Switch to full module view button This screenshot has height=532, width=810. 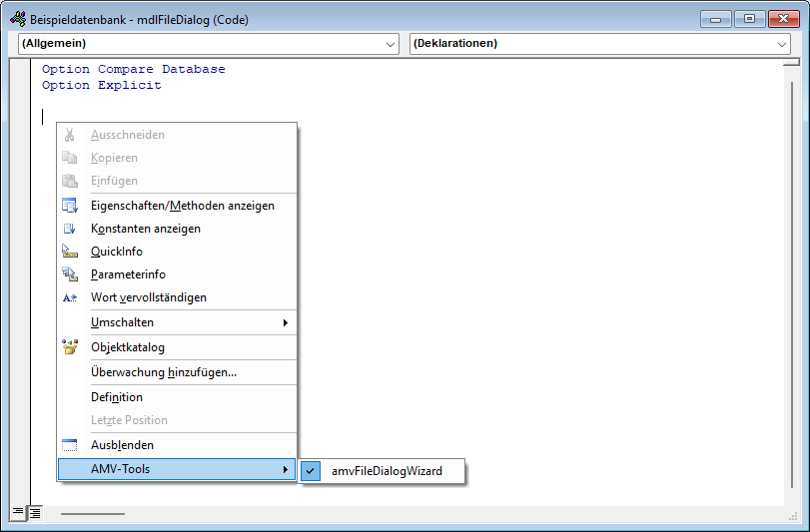coord(35,513)
